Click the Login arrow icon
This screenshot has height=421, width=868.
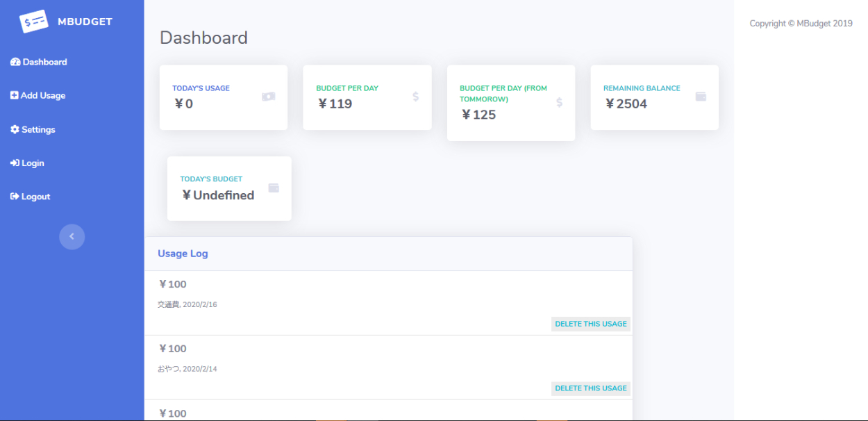(x=15, y=163)
